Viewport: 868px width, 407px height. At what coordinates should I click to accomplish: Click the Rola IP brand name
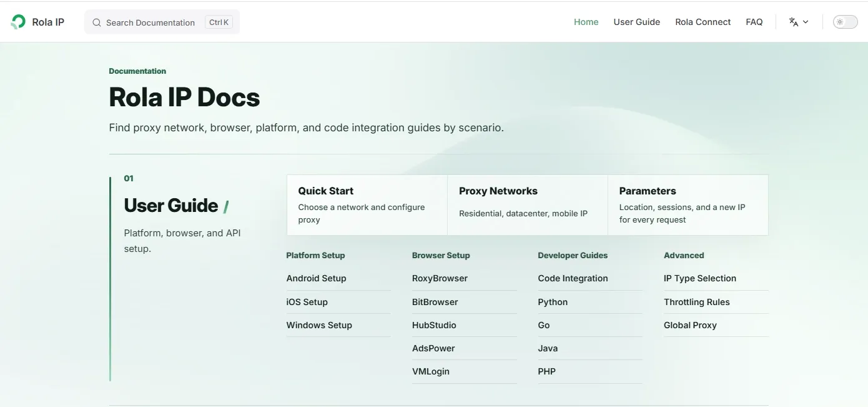(x=48, y=22)
